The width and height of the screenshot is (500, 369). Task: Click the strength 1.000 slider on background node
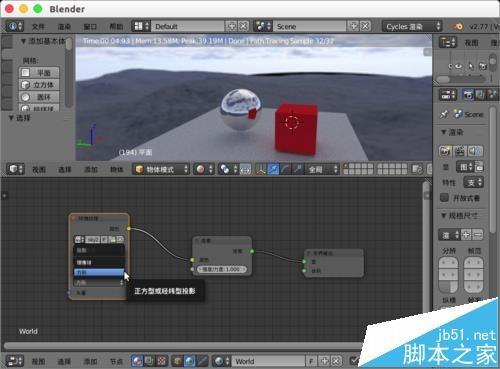point(222,269)
